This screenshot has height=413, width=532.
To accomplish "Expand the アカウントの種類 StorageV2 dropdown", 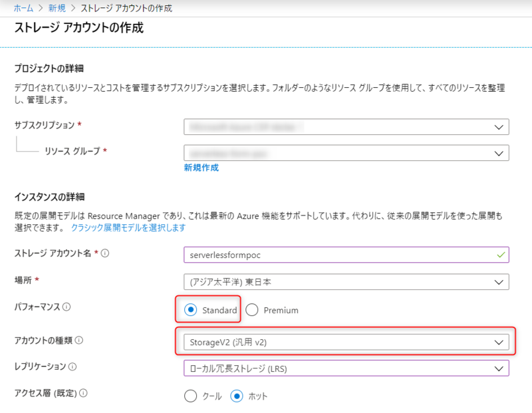I will click(346, 342).
